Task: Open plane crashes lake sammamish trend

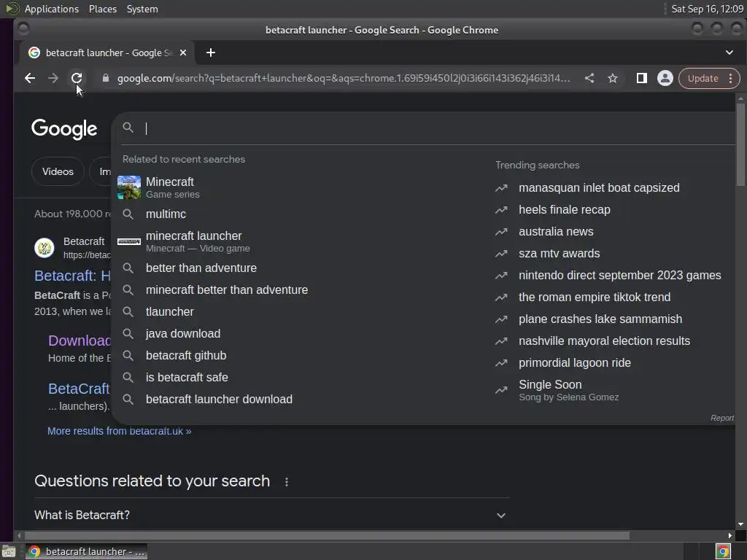Action: pos(600,319)
